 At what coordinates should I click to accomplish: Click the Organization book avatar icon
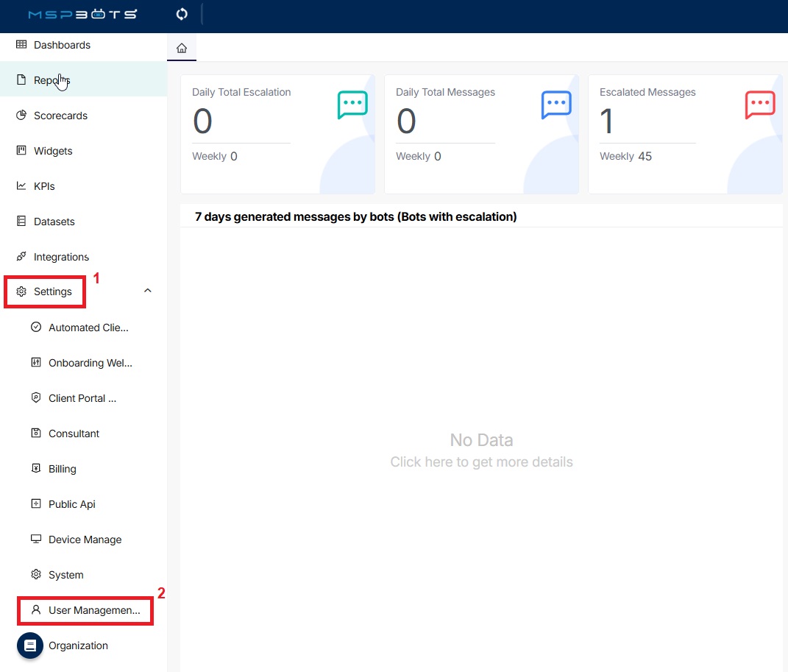29,646
